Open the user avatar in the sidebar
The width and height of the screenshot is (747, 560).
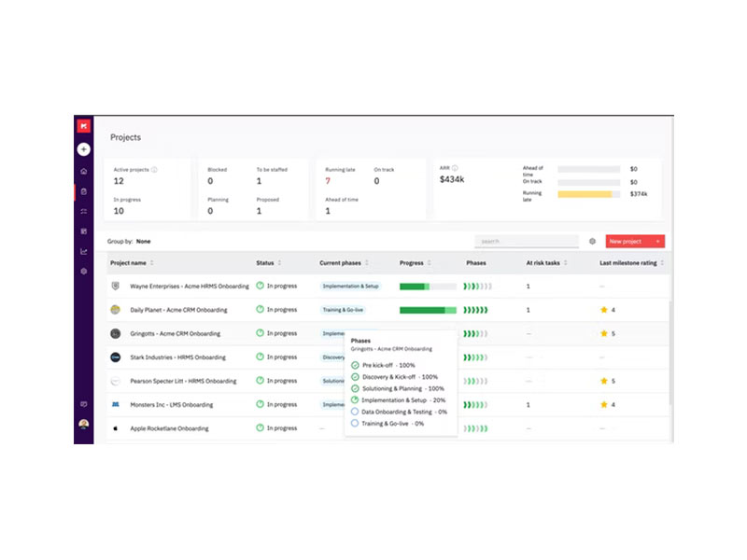[84, 424]
